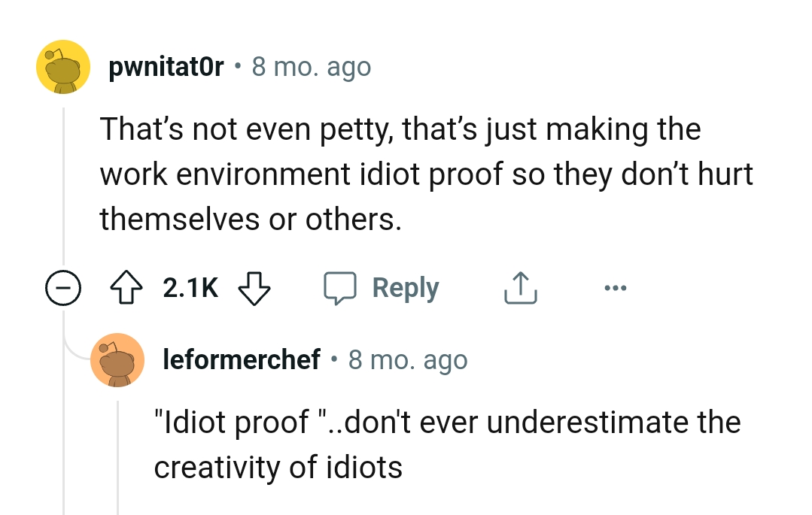Click the minus button to hide replies
Image resolution: width=812 pixels, height=515 pixels.
64,287
